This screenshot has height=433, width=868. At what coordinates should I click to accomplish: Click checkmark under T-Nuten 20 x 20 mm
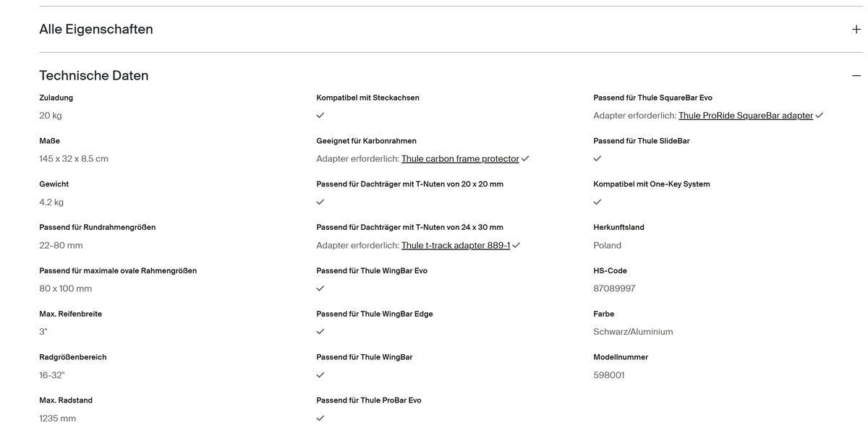pos(320,202)
